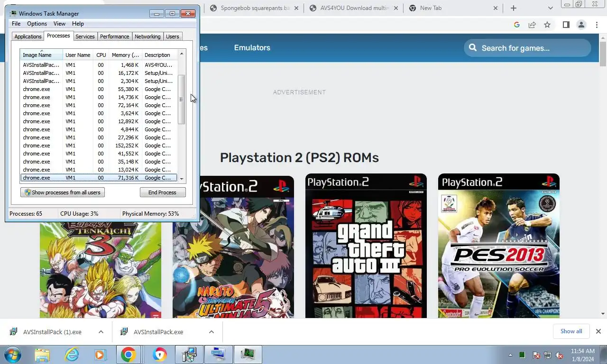The width and height of the screenshot is (607, 364).
Task: Click the Task Manager list scroll-up arrow
Action: (x=181, y=54)
